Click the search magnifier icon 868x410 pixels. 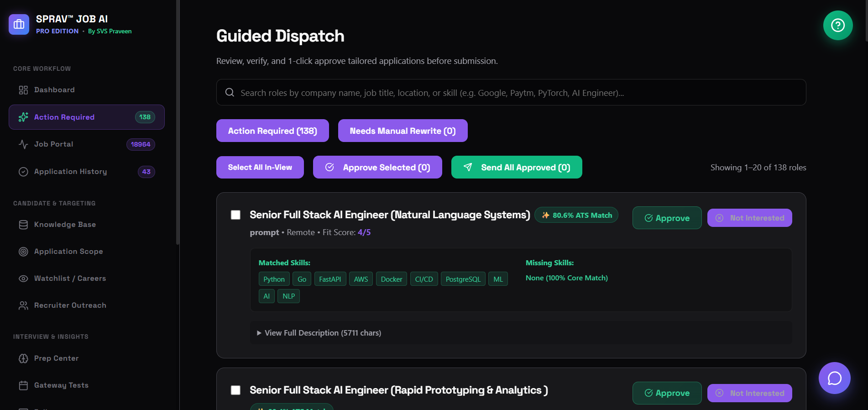[230, 92]
